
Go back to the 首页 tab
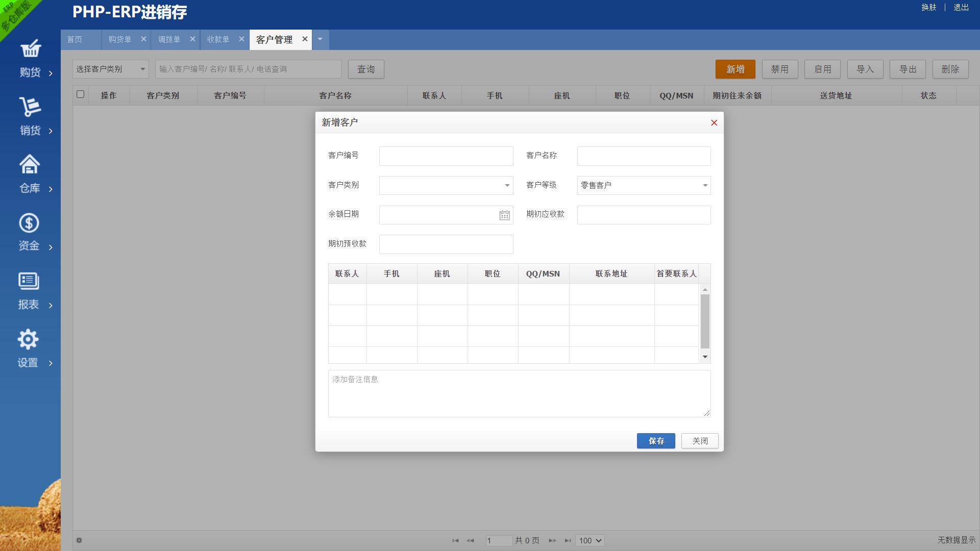tap(75, 39)
